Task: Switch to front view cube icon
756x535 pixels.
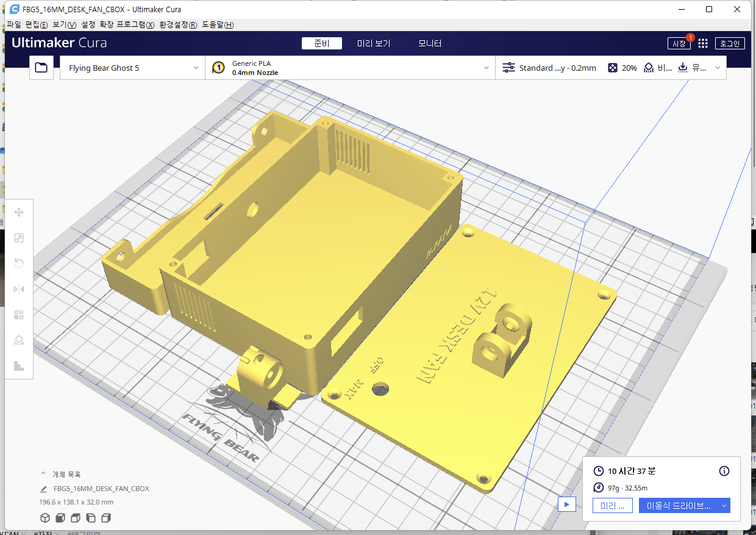Action: 60,518
